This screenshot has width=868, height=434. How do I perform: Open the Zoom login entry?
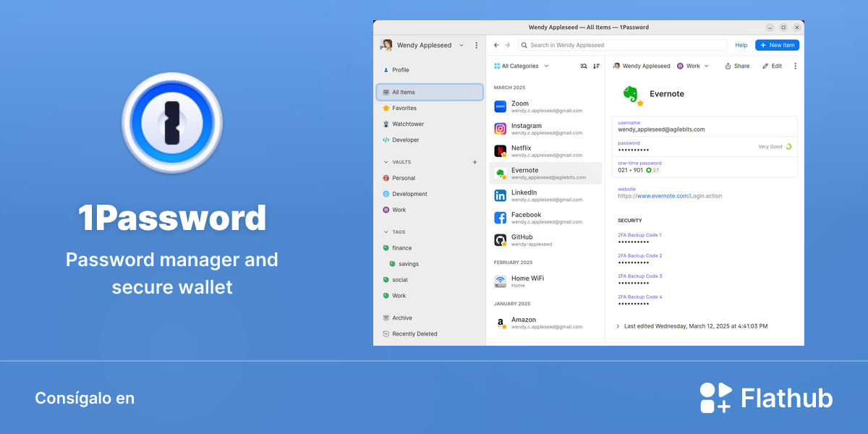click(545, 106)
